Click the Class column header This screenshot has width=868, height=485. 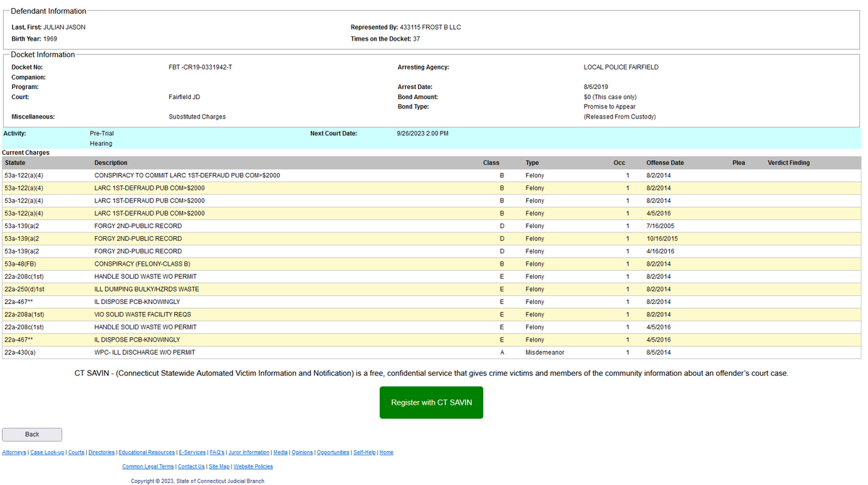pos(491,163)
